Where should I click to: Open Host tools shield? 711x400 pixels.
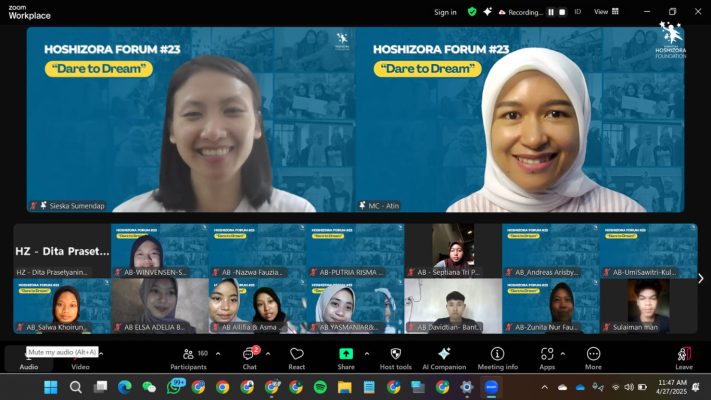pyautogui.click(x=395, y=358)
